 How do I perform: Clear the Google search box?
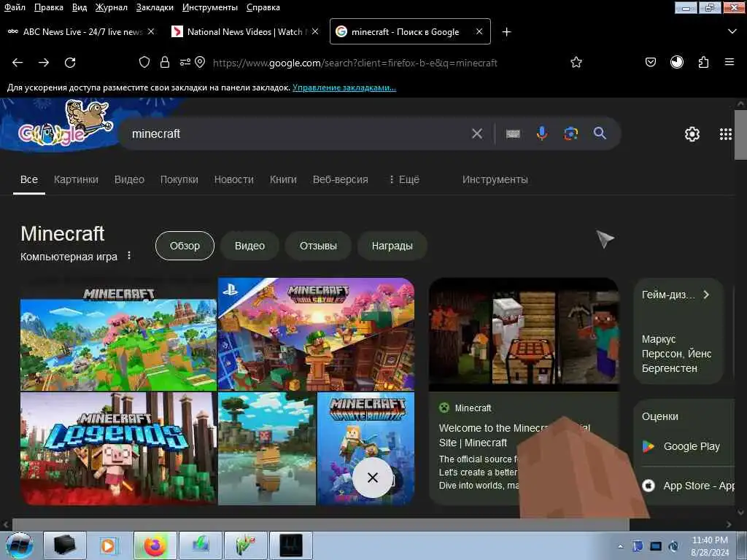pos(477,134)
